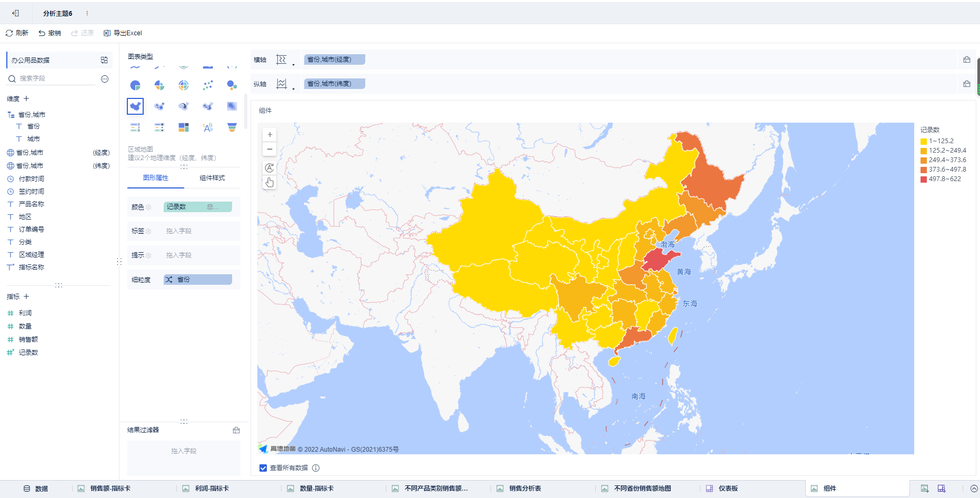Switch to the 组件样式 tab
980x498 pixels.
212,178
